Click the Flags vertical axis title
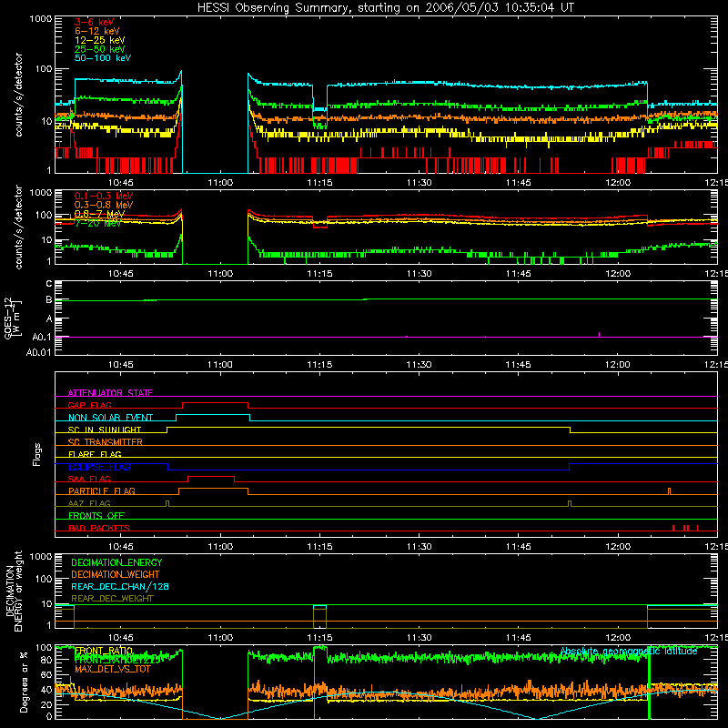 click(x=36, y=454)
